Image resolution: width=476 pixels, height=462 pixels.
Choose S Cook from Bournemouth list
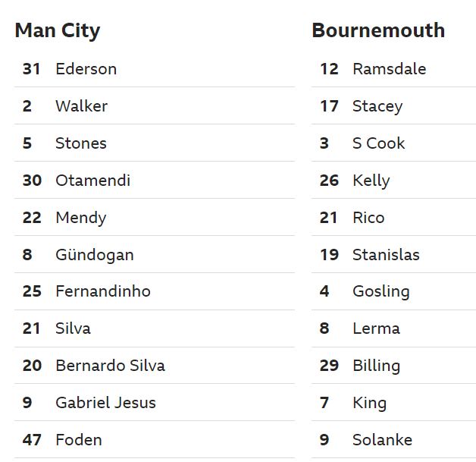click(x=393, y=143)
